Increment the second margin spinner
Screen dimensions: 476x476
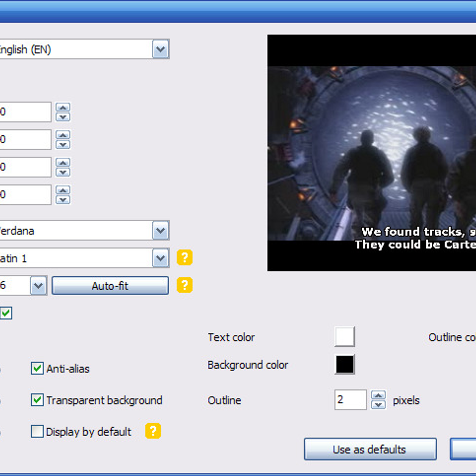[x=63, y=135]
